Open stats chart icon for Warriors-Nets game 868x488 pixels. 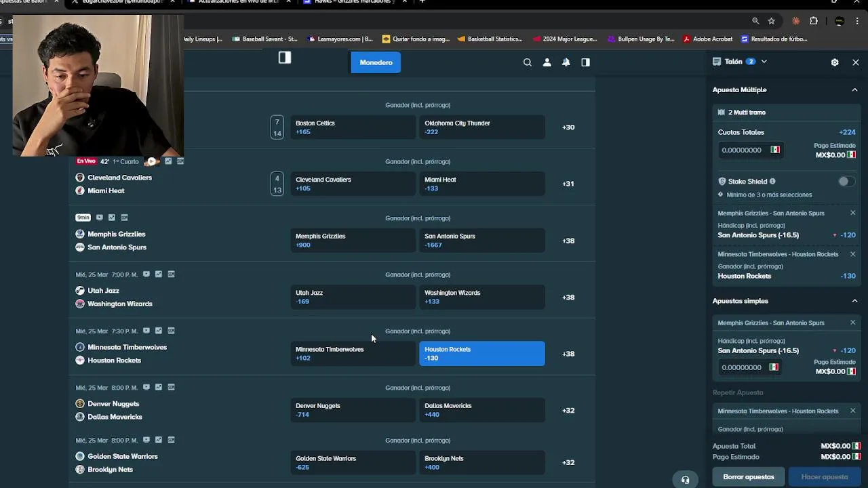[x=159, y=440]
